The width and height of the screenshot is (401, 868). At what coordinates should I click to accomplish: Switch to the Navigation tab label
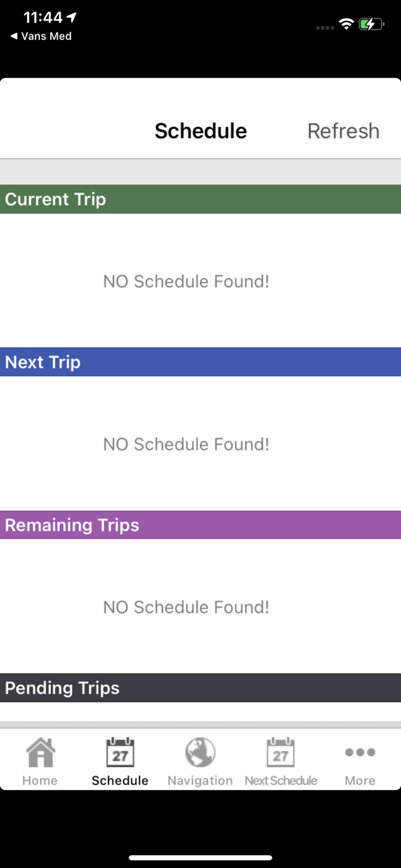pyautogui.click(x=200, y=780)
